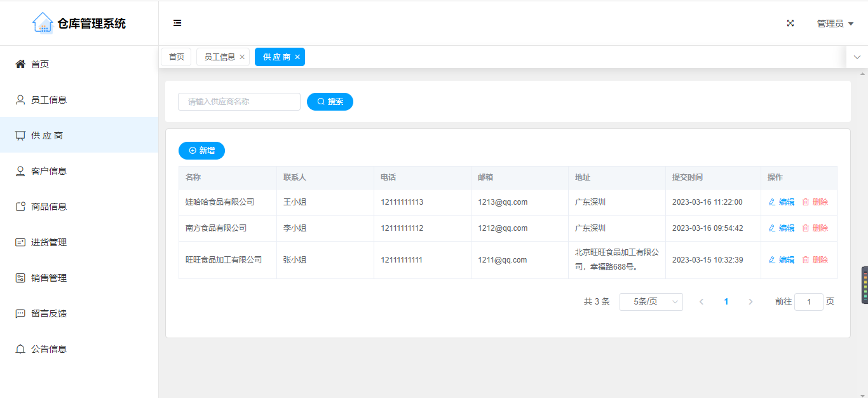This screenshot has height=398, width=868.
Task: Expand the tab list chevron dropdown
Action: [x=857, y=57]
